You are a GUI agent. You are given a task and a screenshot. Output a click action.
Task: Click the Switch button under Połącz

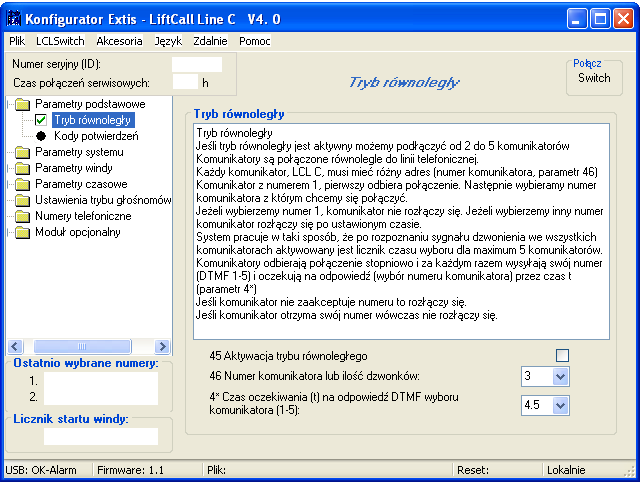pyautogui.click(x=594, y=78)
